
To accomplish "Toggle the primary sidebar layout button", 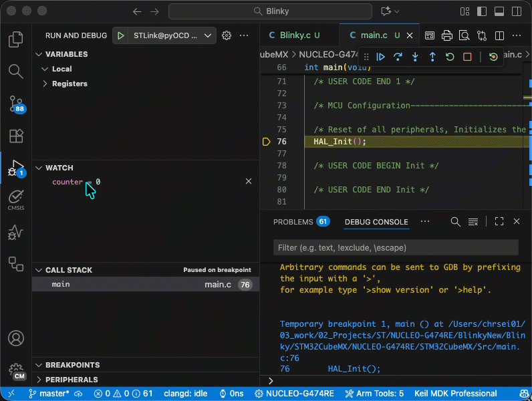I will (481, 11).
